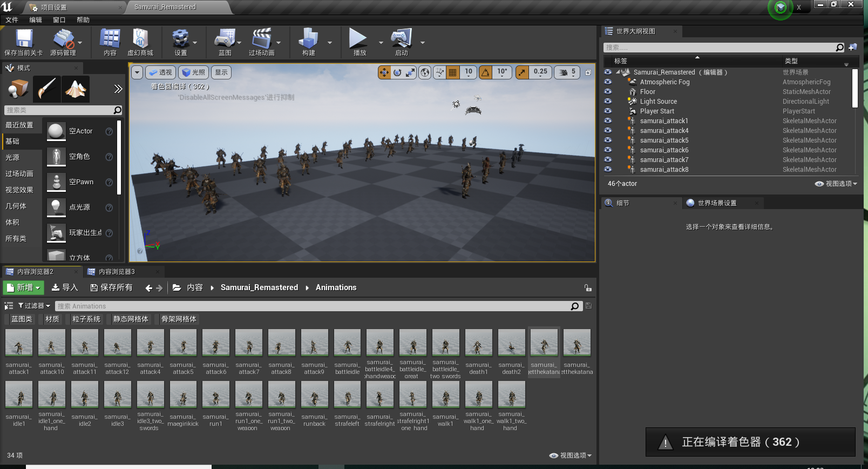
Task: Click the Blueprints (蓝图) toolbar icon
Action: [x=225, y=39]
